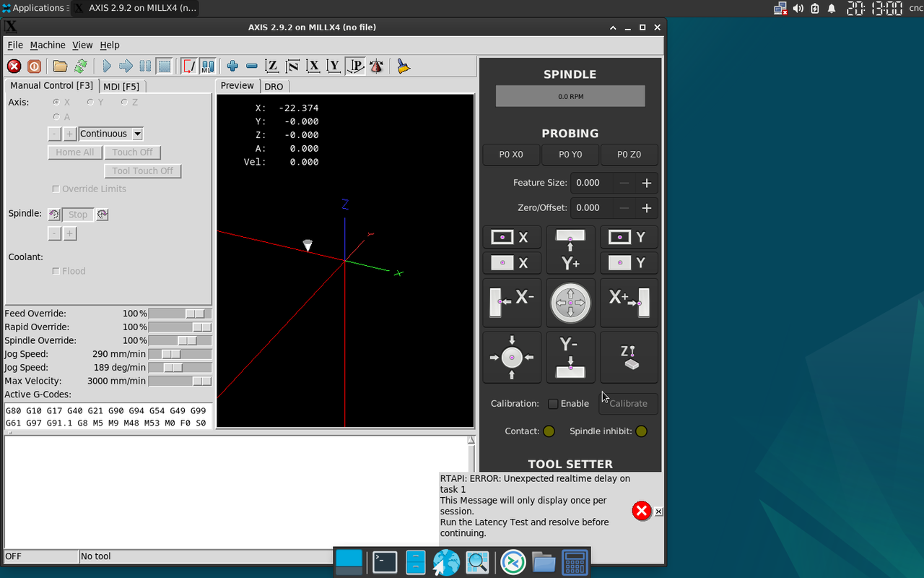Probe inside circular bore center icon
The image size is (924, 578).
[x=570, y=303]
